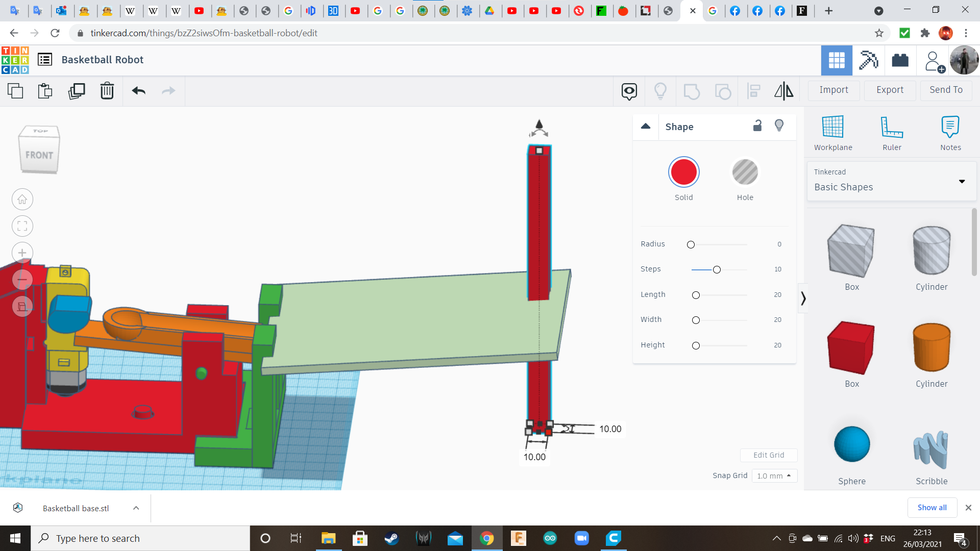Set shape to Hole
980x551 pixels.
pos(745,172)
